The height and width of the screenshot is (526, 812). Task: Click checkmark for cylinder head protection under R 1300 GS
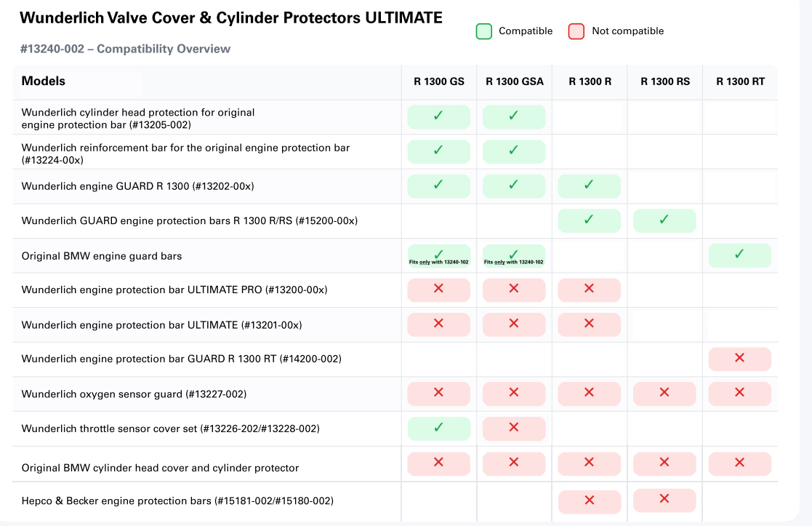click(x=438, y=116)
